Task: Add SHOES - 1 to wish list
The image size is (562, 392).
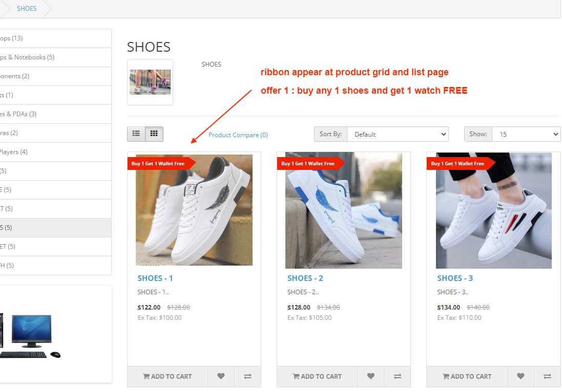Action: point(221,376)
